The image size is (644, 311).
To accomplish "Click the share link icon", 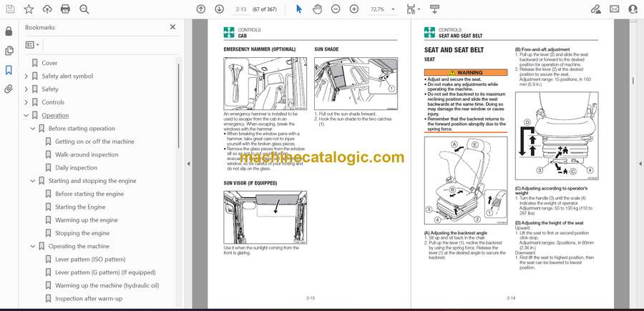I will 595,9.
